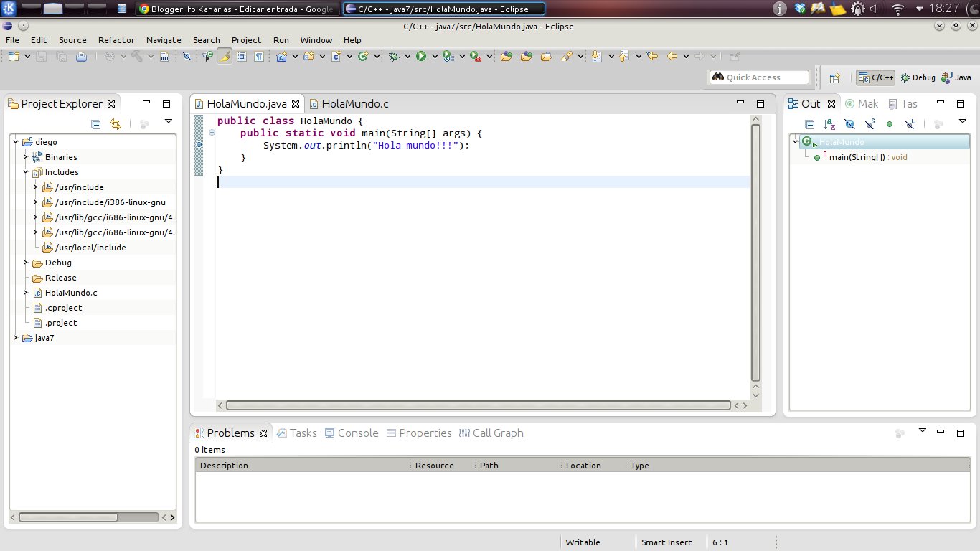
Task: Open the Search toolbar icon
Action: click(x=566, y=56)
